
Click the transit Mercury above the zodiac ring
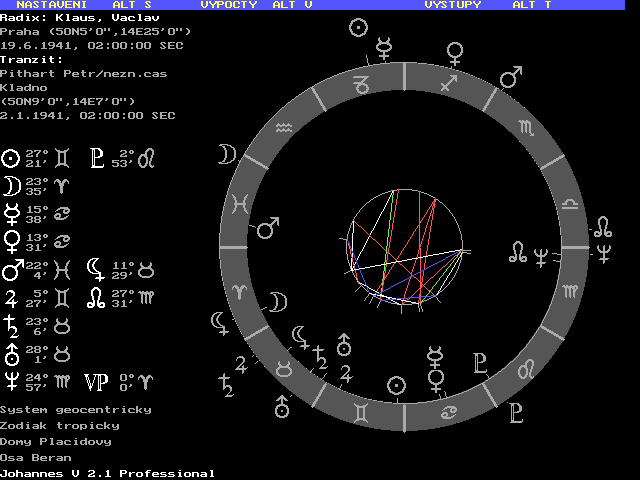click(384, 49)
